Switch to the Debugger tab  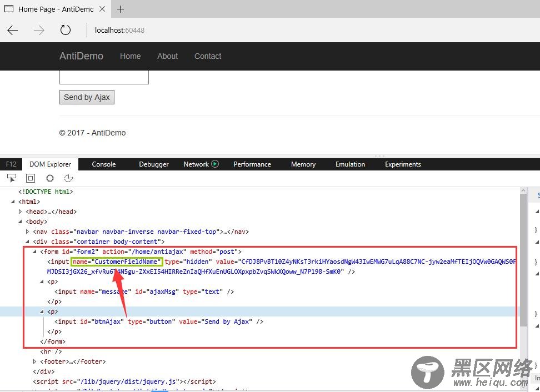coord(153,164)
